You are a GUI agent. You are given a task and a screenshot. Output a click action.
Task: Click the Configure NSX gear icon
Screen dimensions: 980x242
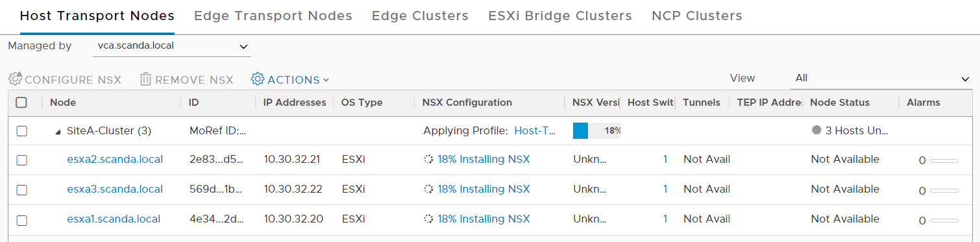click(15, 79)
